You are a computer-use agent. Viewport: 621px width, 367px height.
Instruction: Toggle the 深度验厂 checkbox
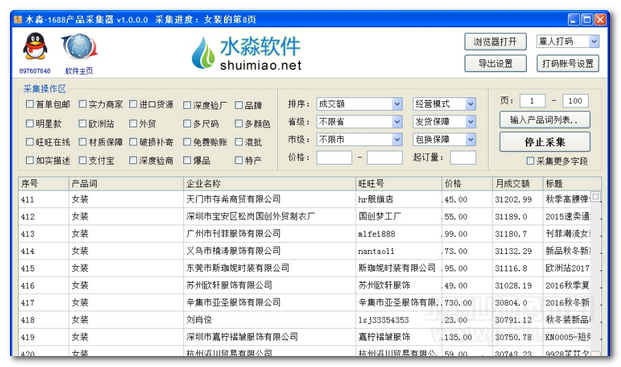(x=187, y=105)
